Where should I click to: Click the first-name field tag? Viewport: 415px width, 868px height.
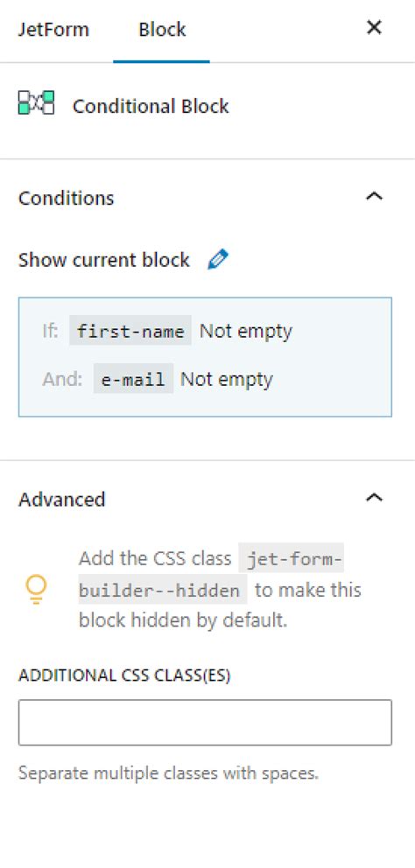coord(130,331)
